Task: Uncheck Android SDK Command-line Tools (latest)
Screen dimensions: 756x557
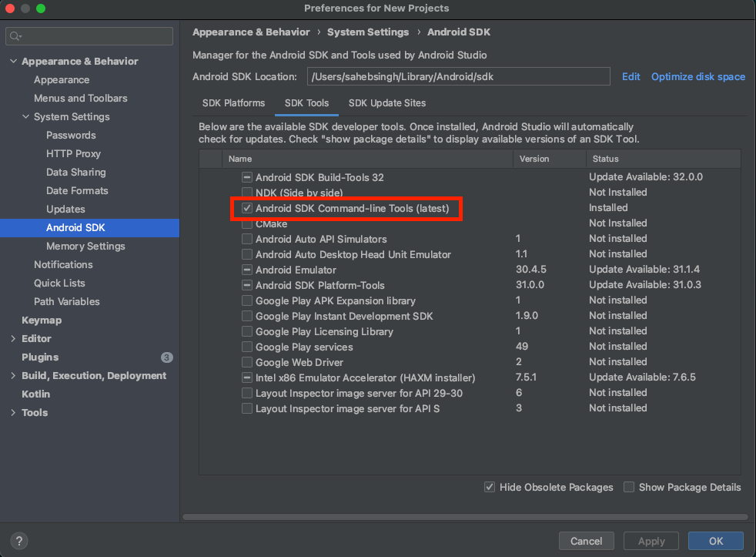Action: [x=247, y=208]
